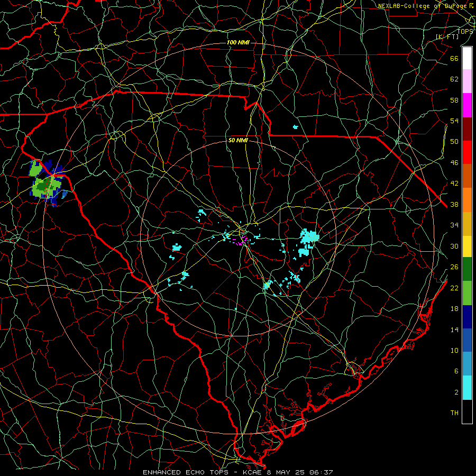The image size is (476, 476).
Task: Click the dark green legend swatch
Action: pyautogui.click(x=467, y=269)
